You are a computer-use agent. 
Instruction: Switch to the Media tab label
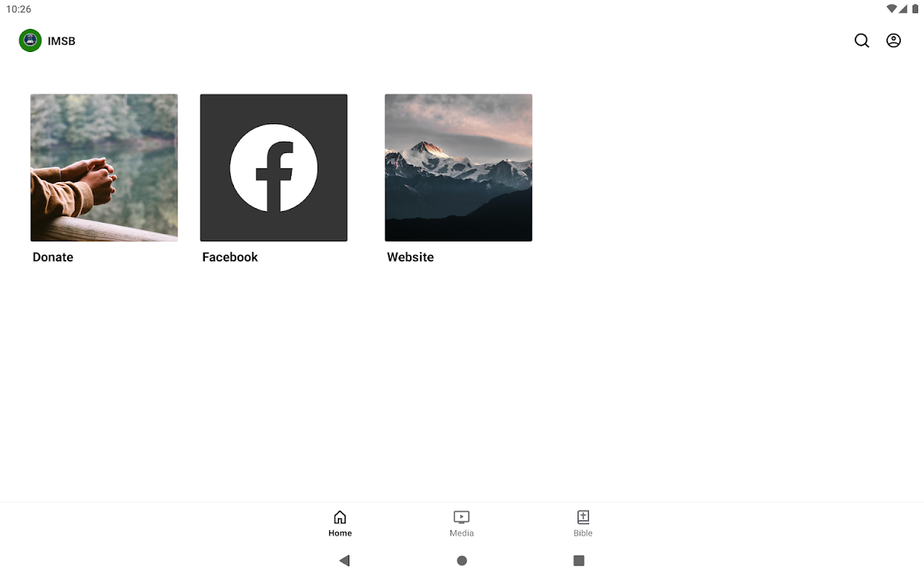pos(461,533)
